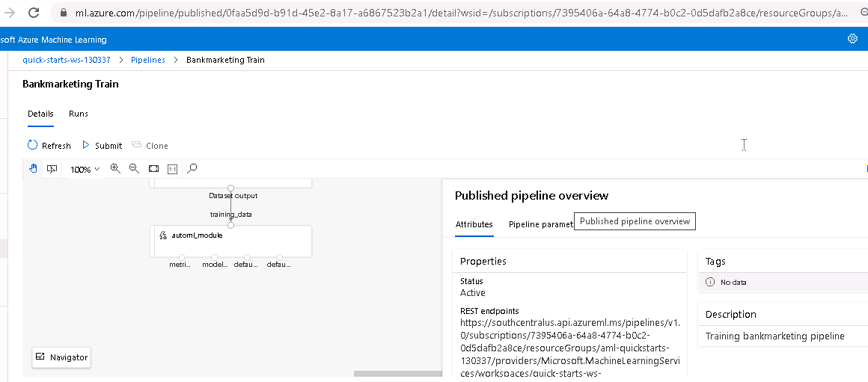Open the 100% zoom level dropdown

tap(85, 169)
